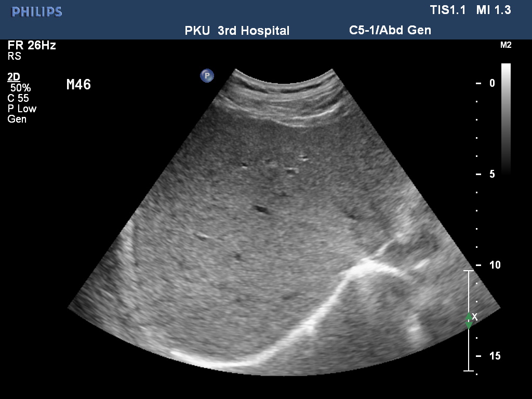The image size is (532, 399).
Task: Click the blue P orientation marker
Action: [207, 76]
